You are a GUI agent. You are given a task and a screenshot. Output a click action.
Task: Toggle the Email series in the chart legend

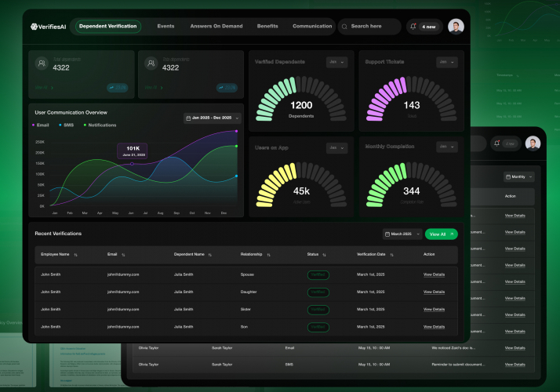click(40, 125)
